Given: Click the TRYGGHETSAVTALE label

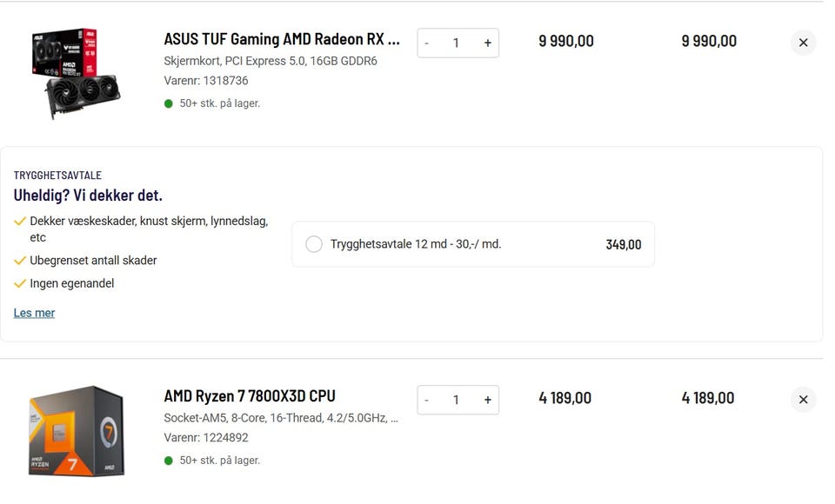Looking at the screenshot, I should click(57, 175).
